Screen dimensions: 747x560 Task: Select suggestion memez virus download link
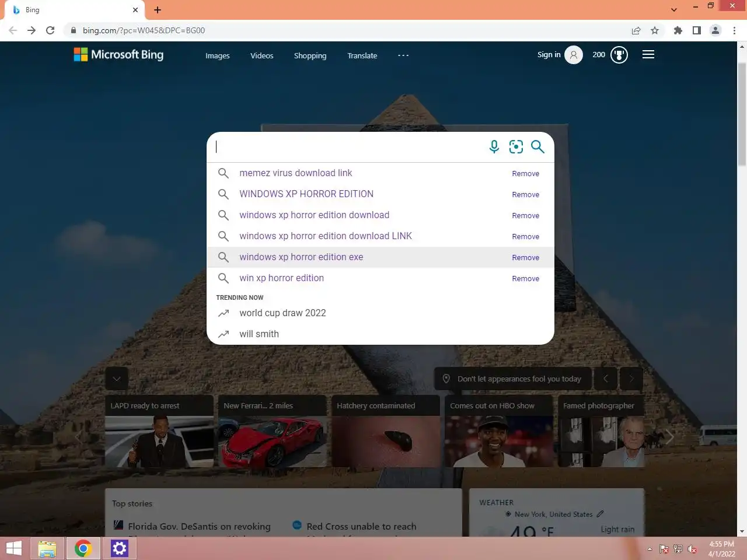(x=381, y=173)
